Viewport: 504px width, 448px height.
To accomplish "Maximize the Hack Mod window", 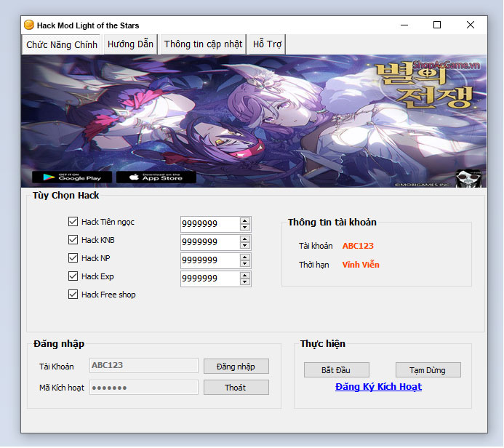I will click(437, 25).
